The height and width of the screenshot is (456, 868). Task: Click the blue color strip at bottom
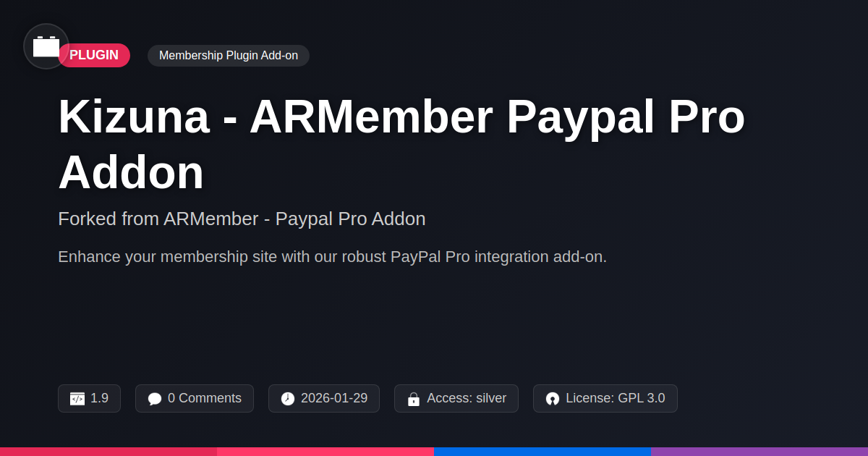(x=542, y=452)
